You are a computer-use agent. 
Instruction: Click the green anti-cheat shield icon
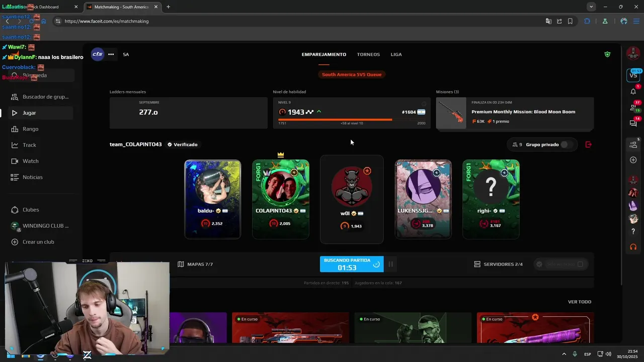[607, 54]
